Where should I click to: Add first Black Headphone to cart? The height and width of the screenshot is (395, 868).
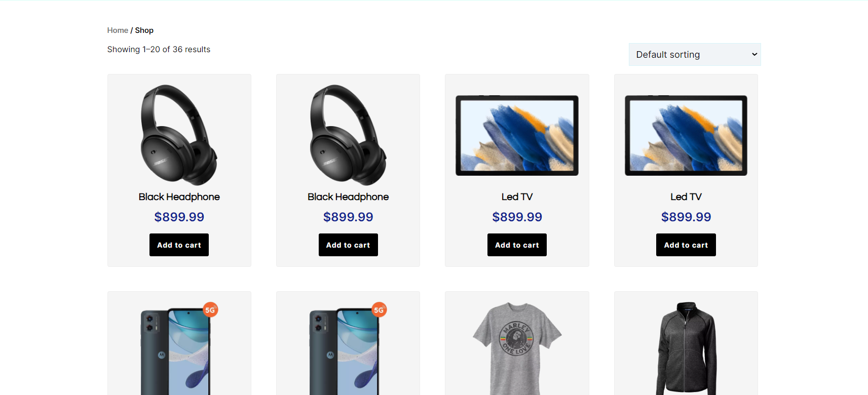[x=179, y=245]
